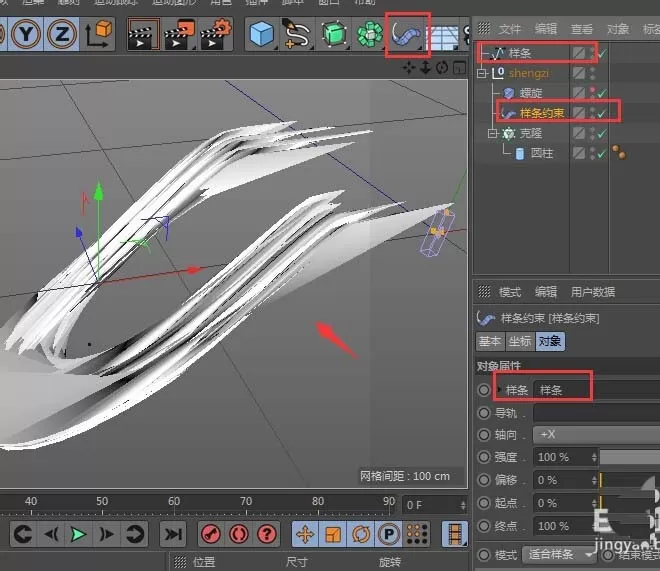
Task: Toggle scale keyframe recording icon
Action: 333,534
